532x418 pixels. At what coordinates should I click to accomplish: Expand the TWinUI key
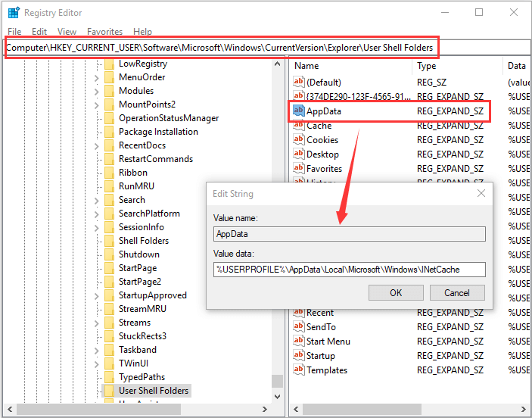97,364
